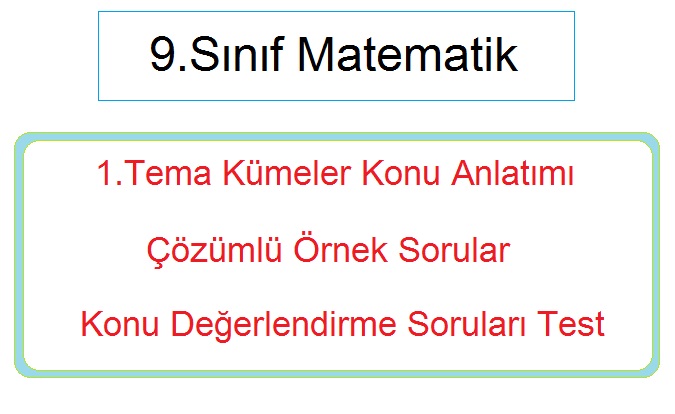The width and height of the screenshot is (675, 414).
Task: Click "Konu" before "Anlatımı"
Action: pos(401,173)
